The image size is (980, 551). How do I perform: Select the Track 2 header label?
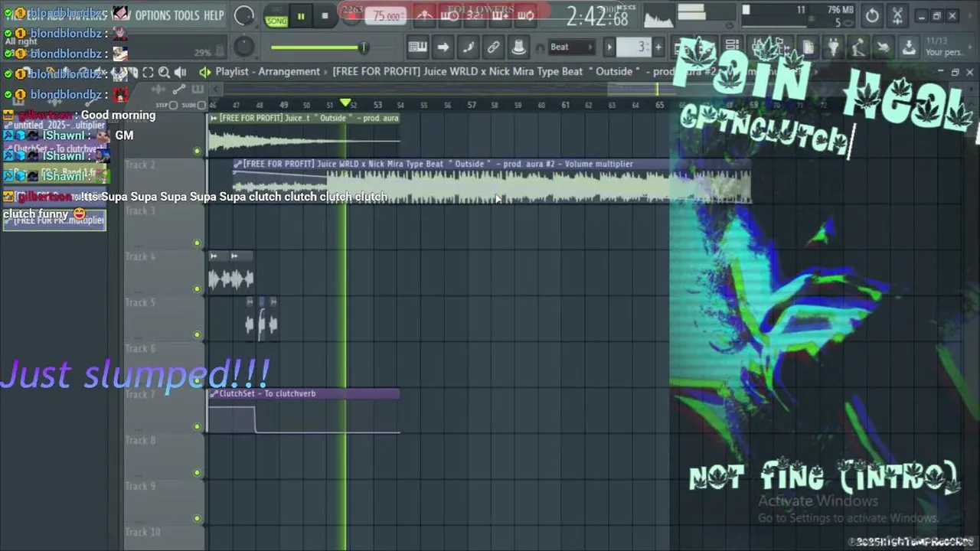[x=140, y=165]
